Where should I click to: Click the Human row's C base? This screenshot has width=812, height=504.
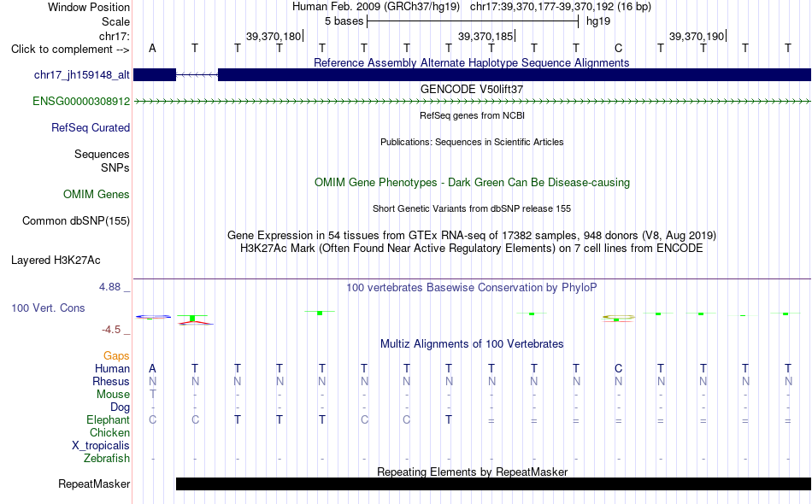tap(618, 368)
